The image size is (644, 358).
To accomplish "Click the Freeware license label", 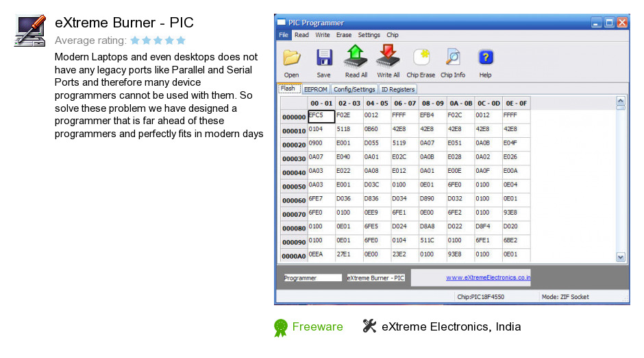I will [x=317, y=326].
